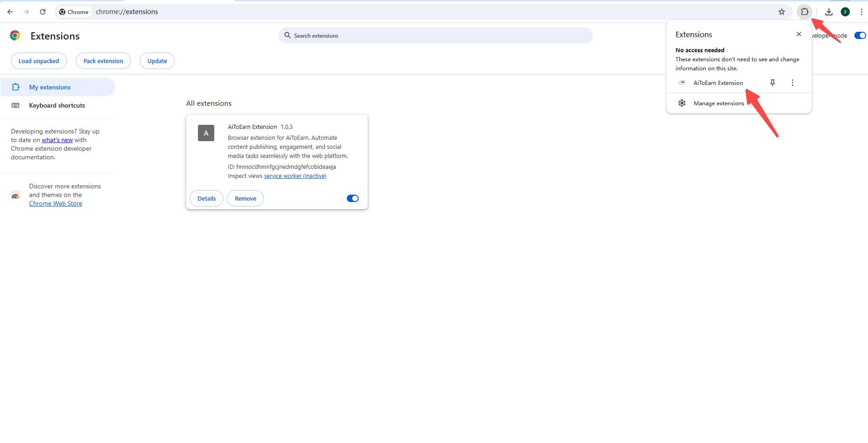Pin the AiToEarn Extension to toolbar

772,83
